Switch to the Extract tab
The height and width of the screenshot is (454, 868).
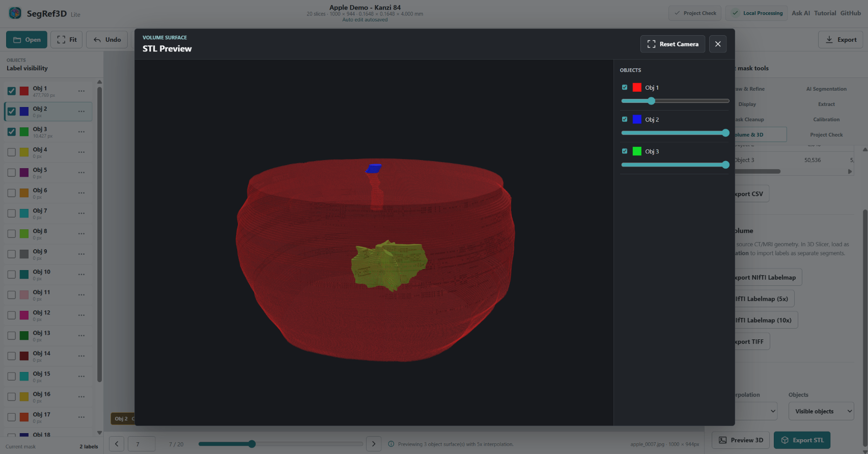click(x=826, y=104)
